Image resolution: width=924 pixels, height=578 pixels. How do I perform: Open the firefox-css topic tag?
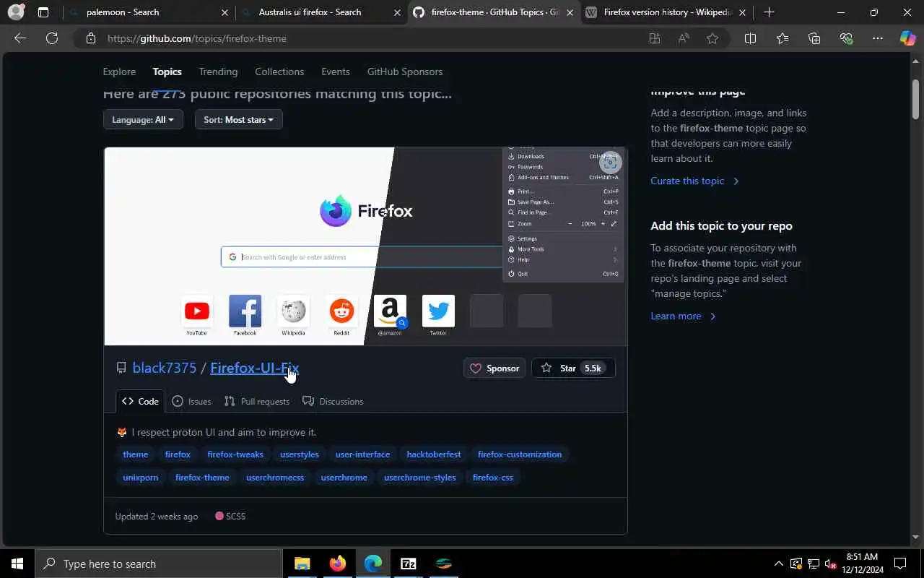coord(493,478)
